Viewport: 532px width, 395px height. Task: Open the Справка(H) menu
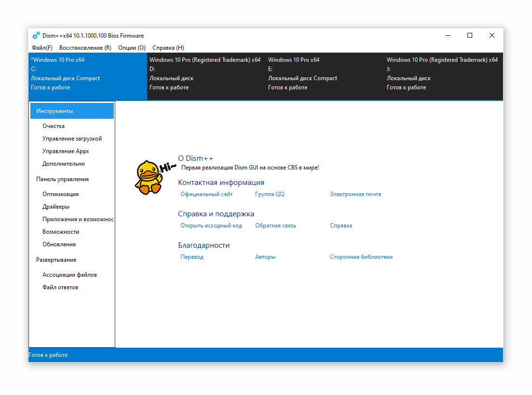[167, 48]
